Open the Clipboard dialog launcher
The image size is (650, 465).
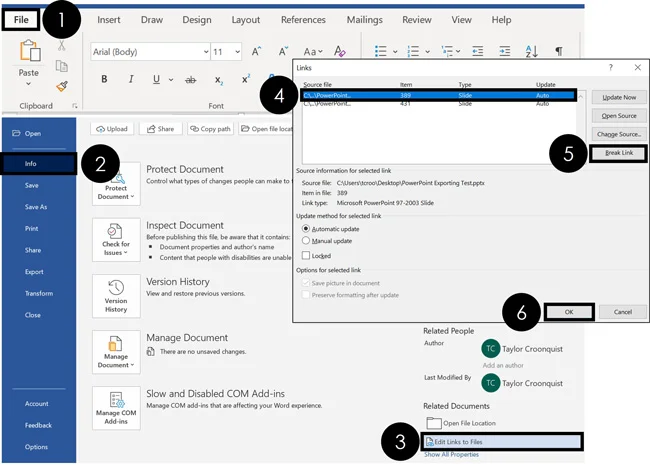click(x=75, y=106)
